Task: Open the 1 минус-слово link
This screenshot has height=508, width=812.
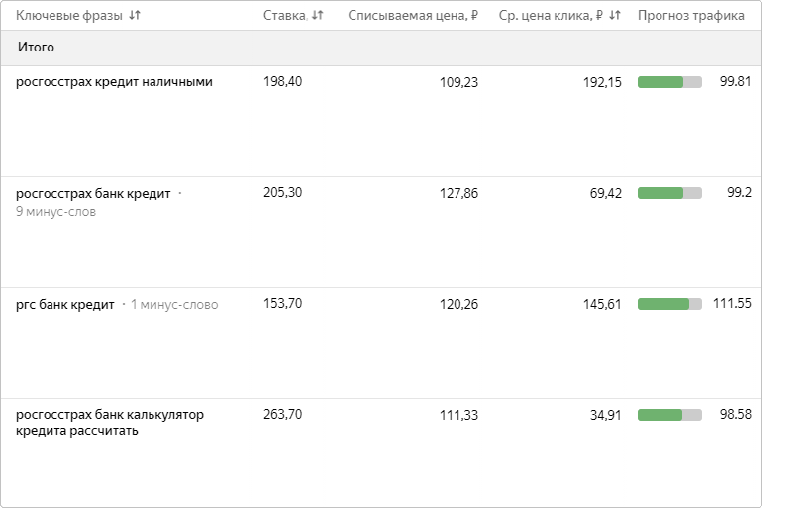Action: 174,305
